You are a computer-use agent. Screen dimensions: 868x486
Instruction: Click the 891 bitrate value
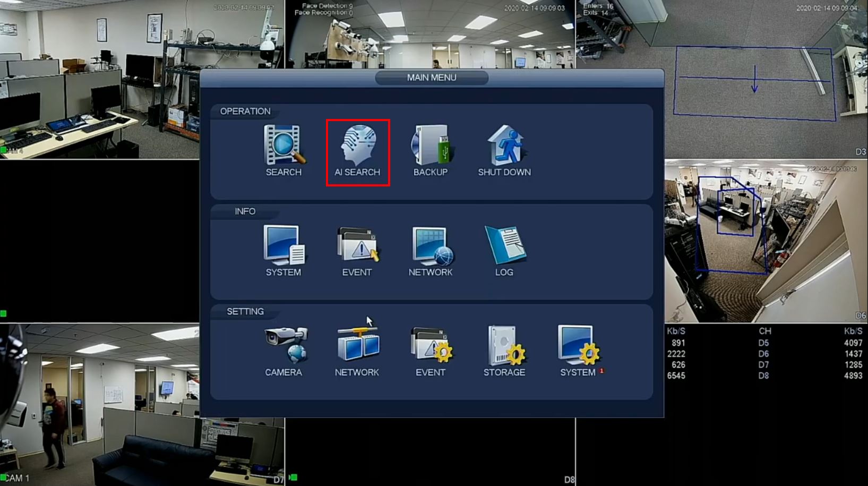click(678, 343)
